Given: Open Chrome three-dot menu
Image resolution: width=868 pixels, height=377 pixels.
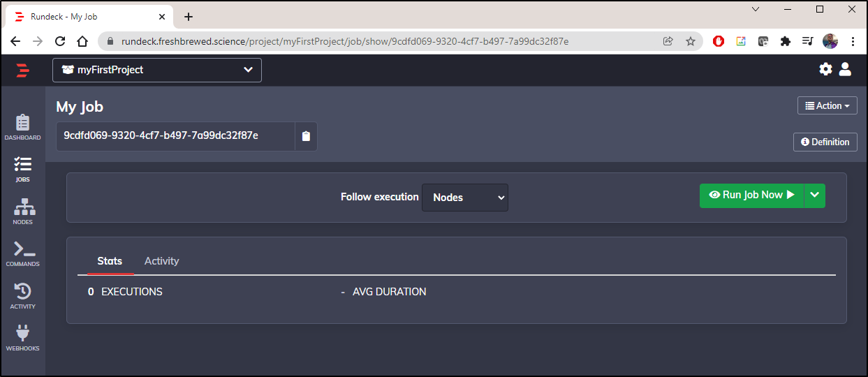Looking at the screenshot, I should (x=853, y=41).
